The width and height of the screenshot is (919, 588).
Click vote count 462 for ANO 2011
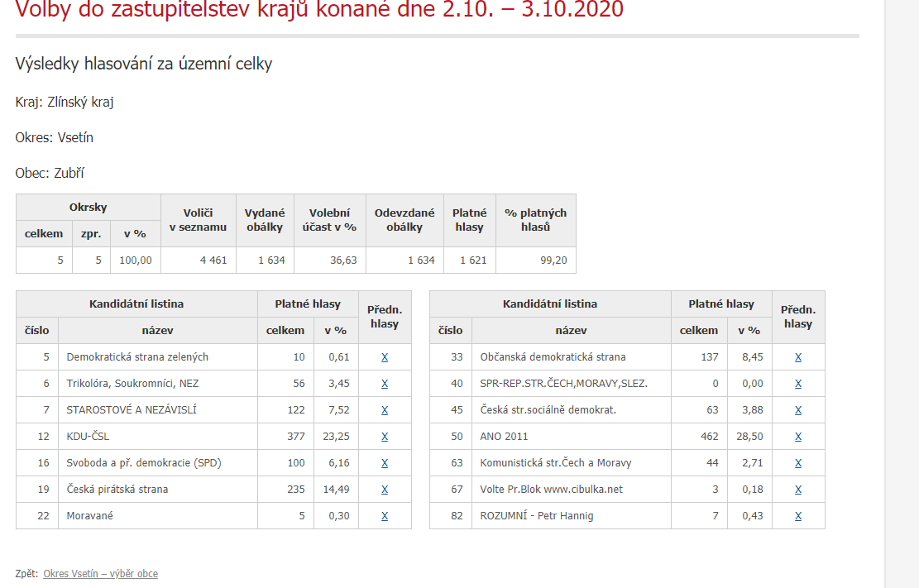coord(709,436)
